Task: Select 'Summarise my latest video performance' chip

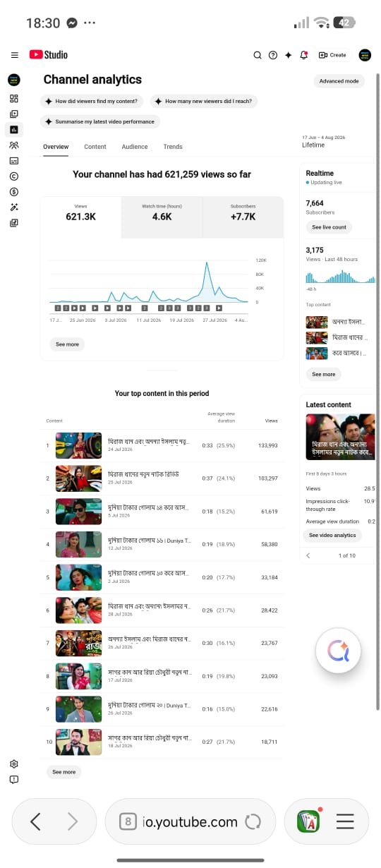Action: click(100, 121)
